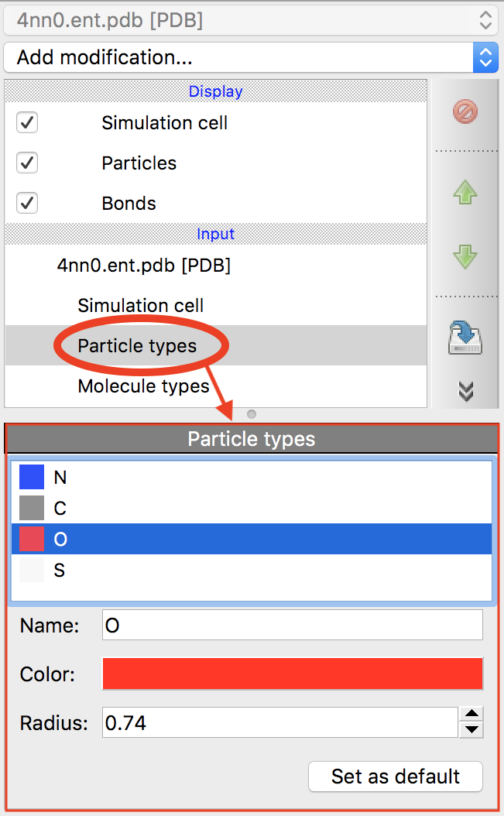Screen dimensions: 504x816
Task: Toggle Simulation cell display checkbox
Action: coord(27,122)
